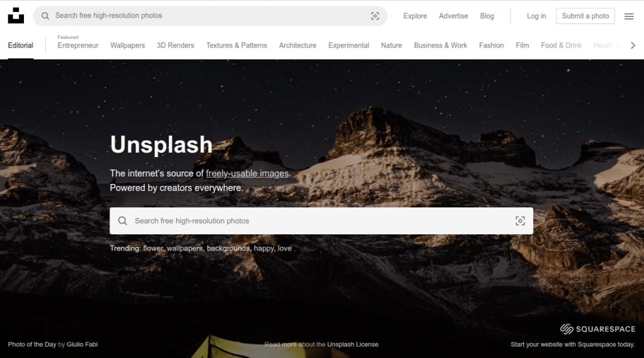The image size is (644, 358).
Task: Go to Textures & Patterns category
Action: 236,45
